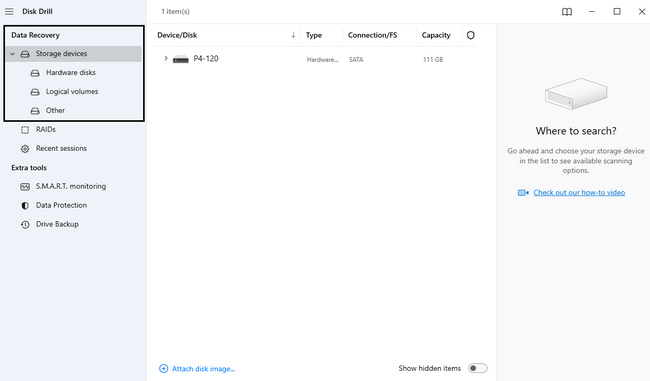Open Recent sessions

tap(61, 148)
